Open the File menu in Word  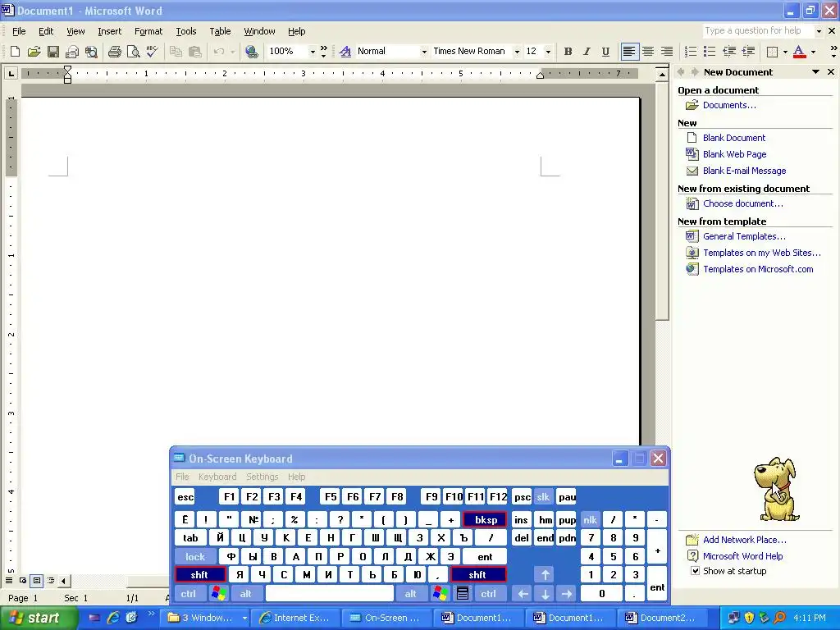click(19, 31)
